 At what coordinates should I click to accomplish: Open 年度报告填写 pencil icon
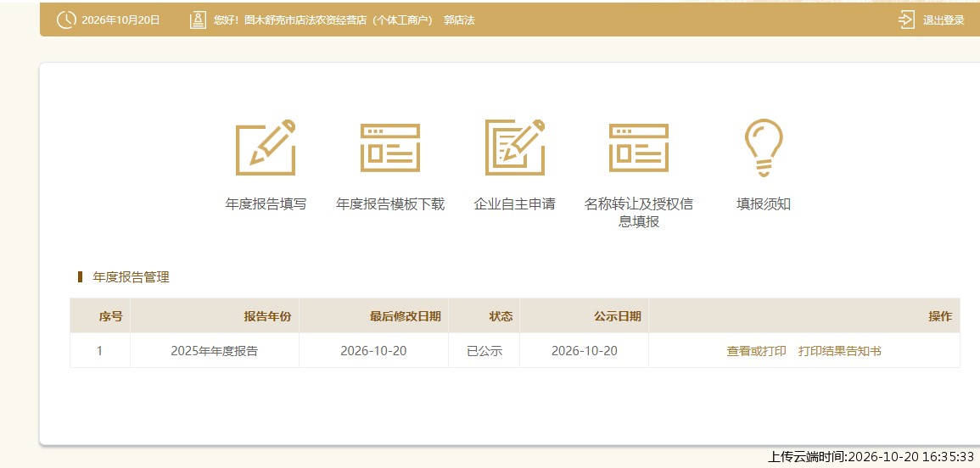266,147
